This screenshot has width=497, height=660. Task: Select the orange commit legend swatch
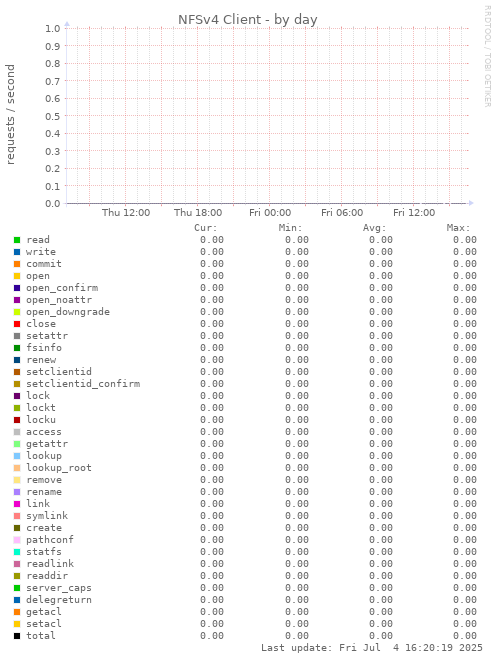[17, 264]
